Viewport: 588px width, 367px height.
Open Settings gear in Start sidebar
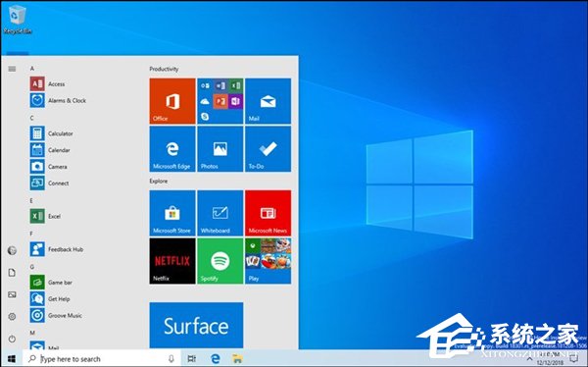pyautogui.click(x=12, y=317)
